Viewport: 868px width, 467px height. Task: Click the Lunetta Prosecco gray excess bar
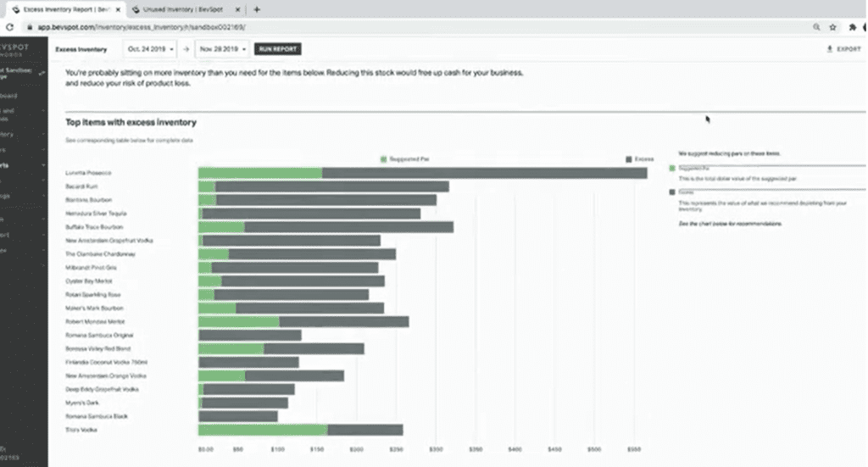click(484, 173)
